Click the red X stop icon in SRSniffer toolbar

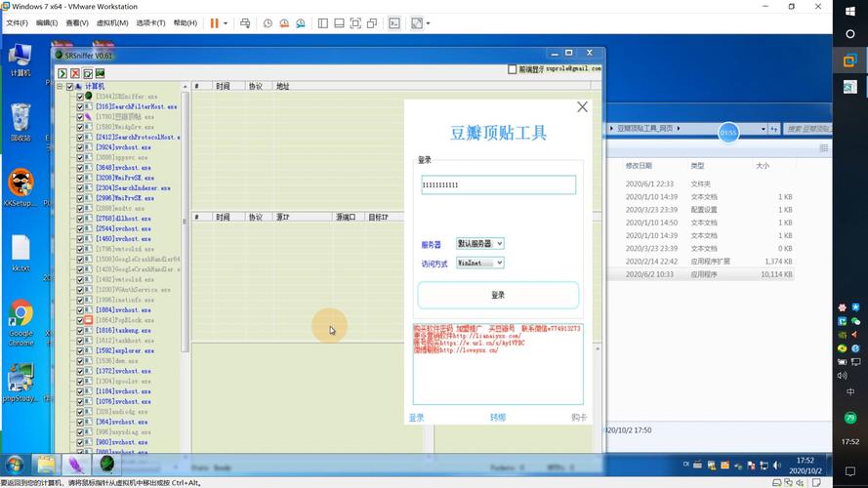75,73
